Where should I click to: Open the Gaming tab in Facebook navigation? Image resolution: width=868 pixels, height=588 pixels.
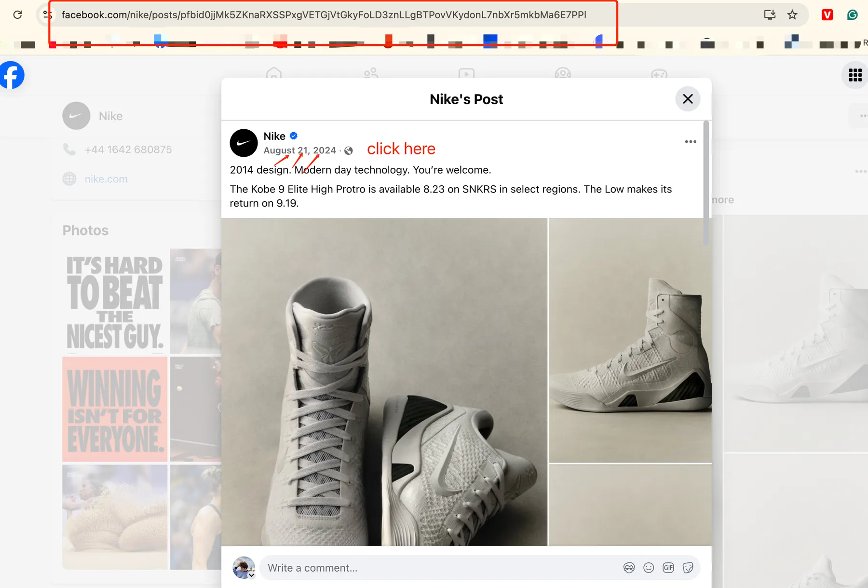pos(659,73)
